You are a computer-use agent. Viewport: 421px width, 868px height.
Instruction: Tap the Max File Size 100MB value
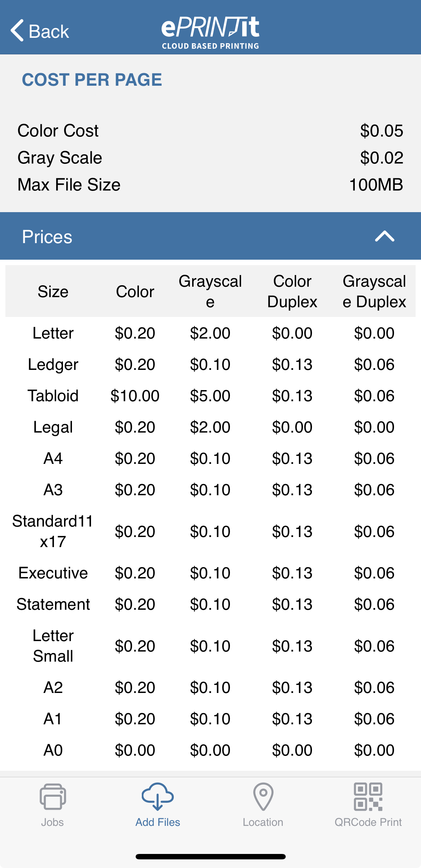pyautogui.click(x=376, y=185)
